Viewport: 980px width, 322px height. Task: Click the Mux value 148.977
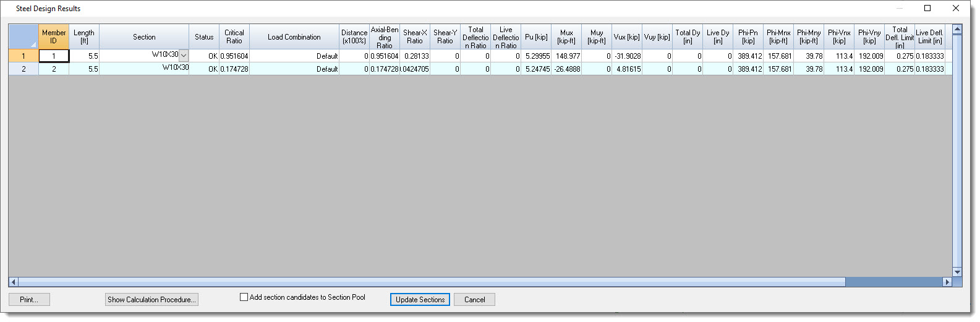(566, 56)
